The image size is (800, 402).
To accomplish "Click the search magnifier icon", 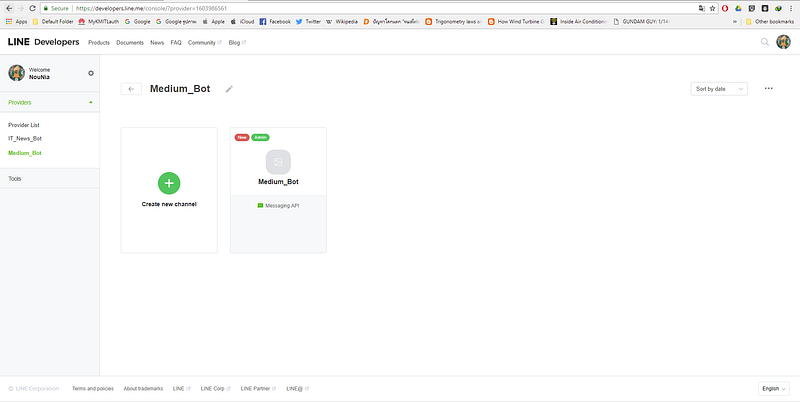I will [765, 42].
